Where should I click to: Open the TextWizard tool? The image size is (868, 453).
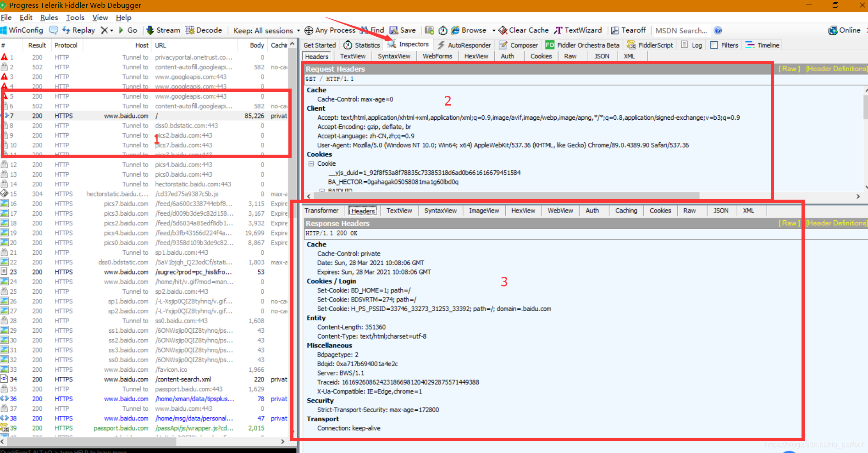578,30
